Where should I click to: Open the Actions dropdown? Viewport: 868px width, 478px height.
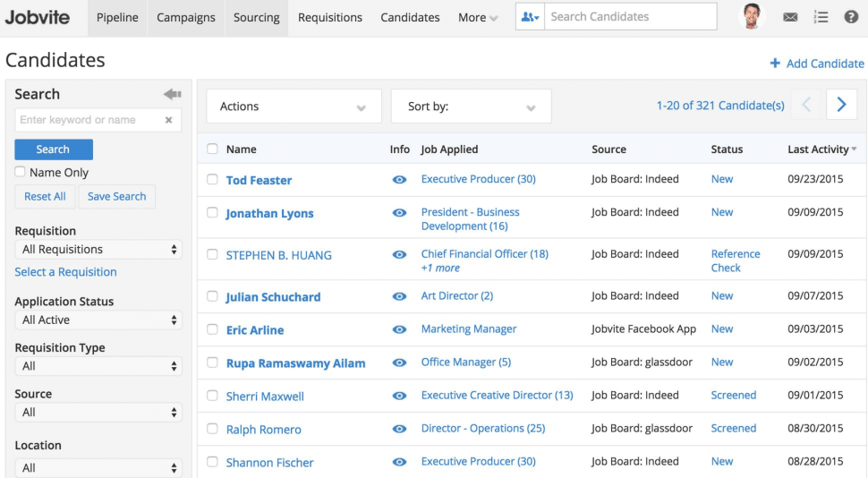coord(294,107)
